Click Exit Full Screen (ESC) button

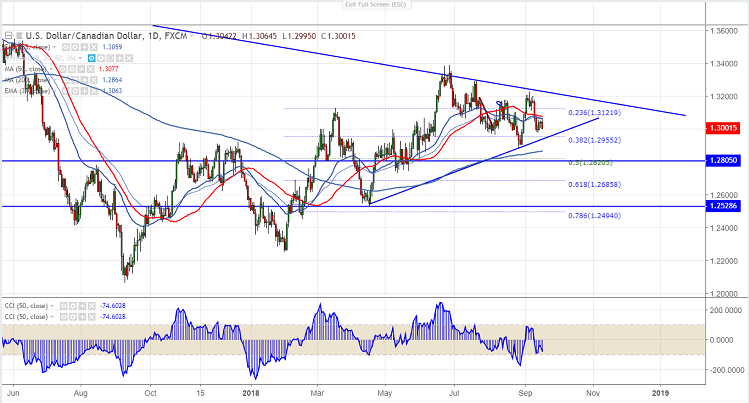click(x=376, y=5)
